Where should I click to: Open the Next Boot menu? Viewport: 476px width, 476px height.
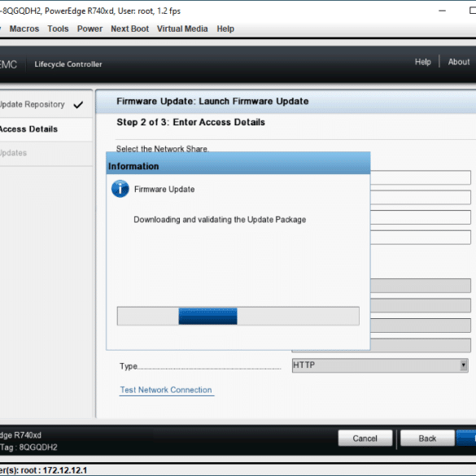pos(129,28)
